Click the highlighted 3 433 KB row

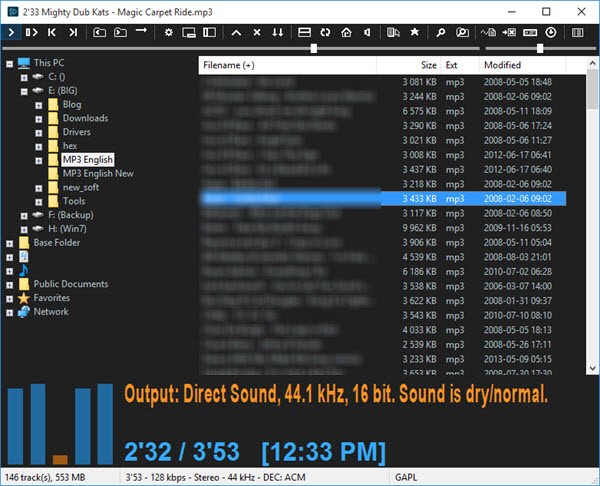coord(383,199)
